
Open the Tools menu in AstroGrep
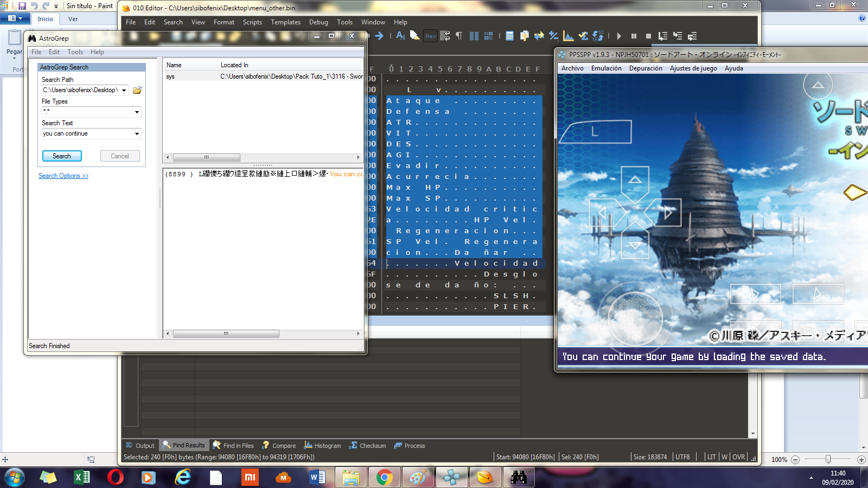coord(75,52)
